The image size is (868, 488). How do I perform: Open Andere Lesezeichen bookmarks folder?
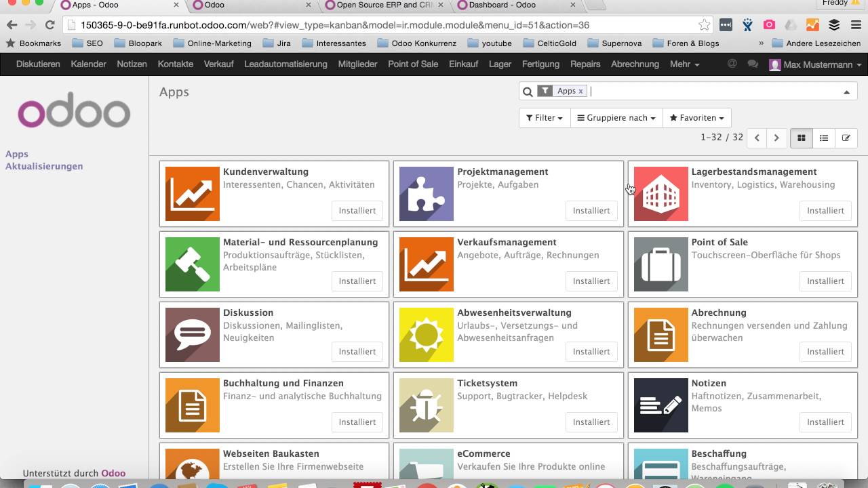[x=816, y=43]
